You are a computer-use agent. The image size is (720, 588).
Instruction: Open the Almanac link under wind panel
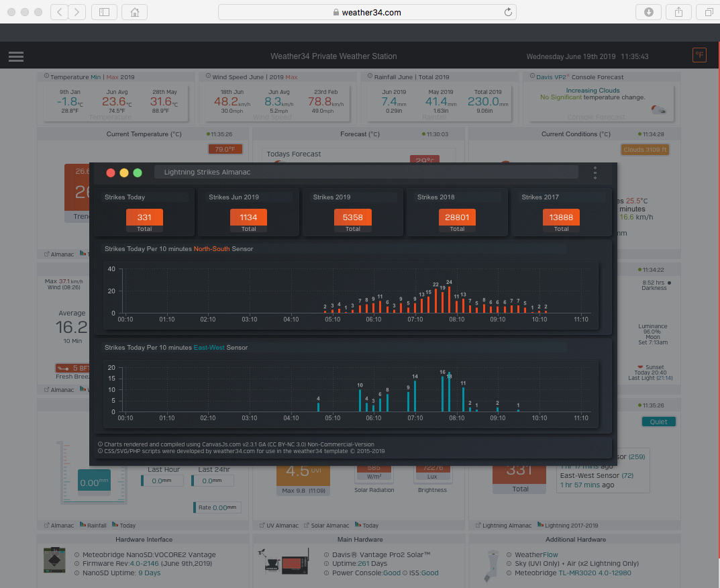point(59,389)
